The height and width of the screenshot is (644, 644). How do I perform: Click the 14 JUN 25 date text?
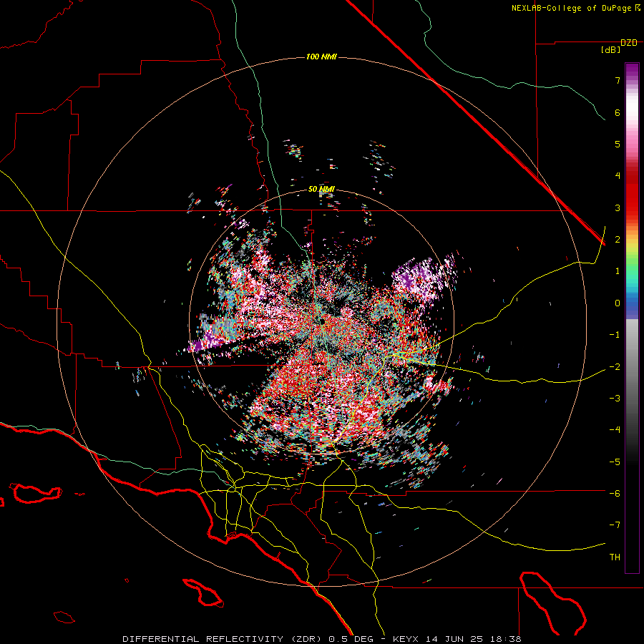click(454, 639)
